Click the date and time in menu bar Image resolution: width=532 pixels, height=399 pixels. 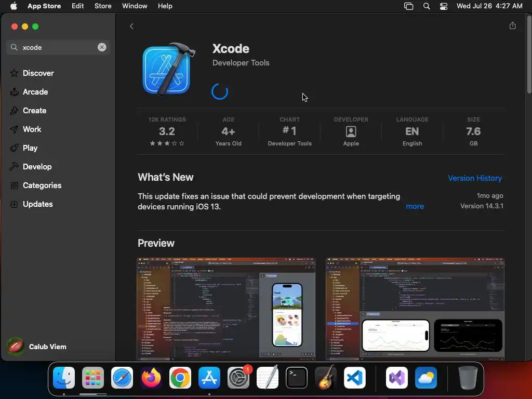489,6
